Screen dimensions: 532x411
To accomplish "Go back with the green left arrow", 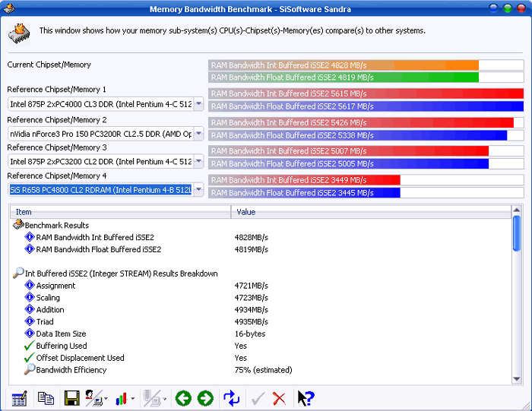I will tap(184, 398).
